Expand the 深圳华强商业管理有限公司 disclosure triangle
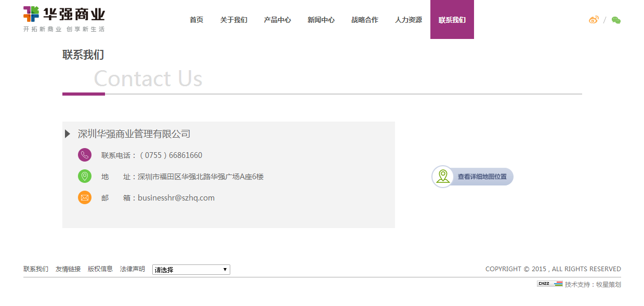 [x=68, y=134]
